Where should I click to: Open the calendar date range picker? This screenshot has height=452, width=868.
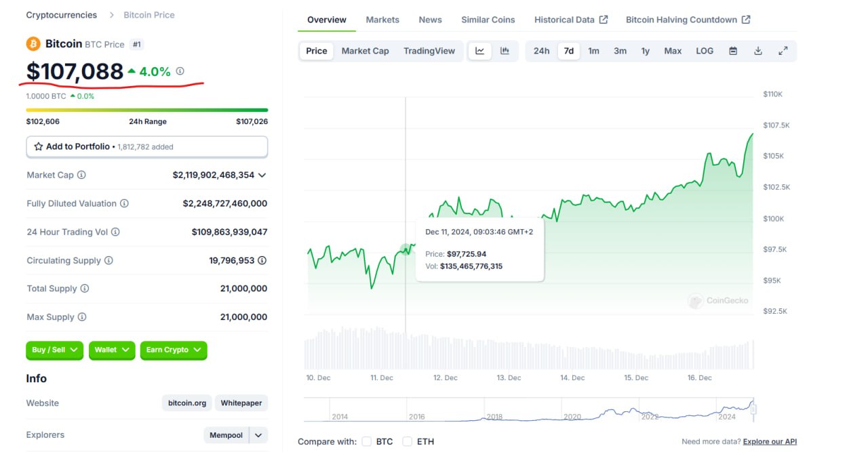pyautogui.click(x=733, y=51)
